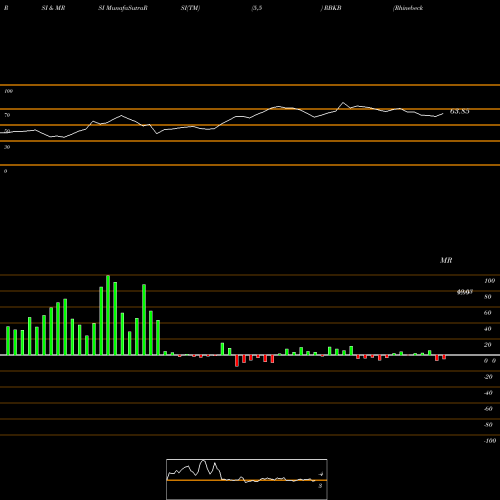500x500 pixels.
Task: Click the Rhinebeck company name in header
Action: click(408, 8)
